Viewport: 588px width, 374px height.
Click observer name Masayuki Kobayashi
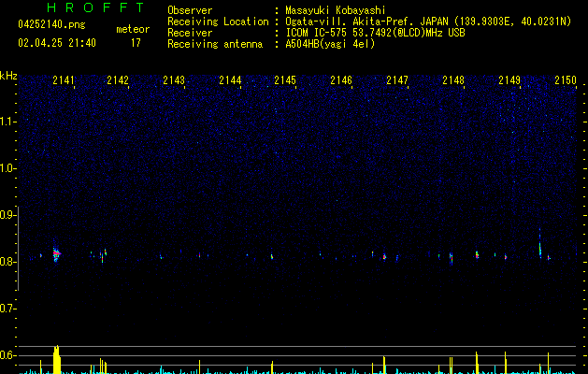point(336,10)
